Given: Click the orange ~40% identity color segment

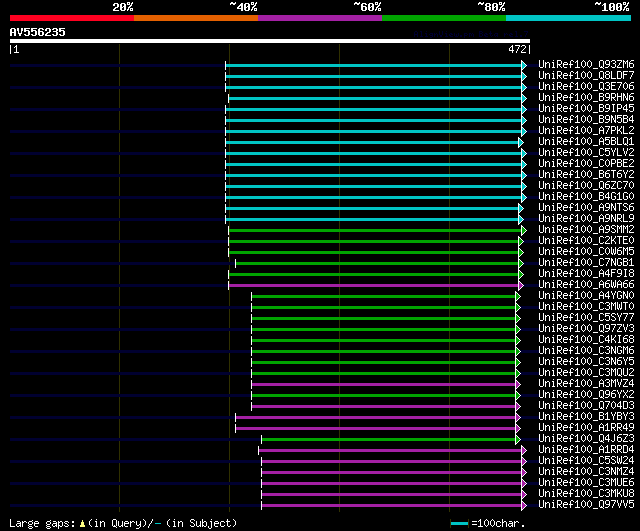Looking at the screenshot, I should 196,18.
